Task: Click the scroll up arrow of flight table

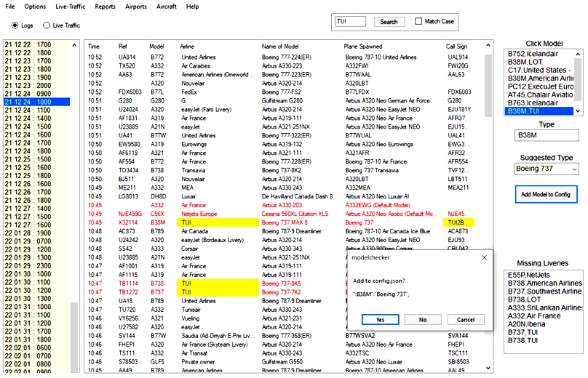Action: point(488,45)
